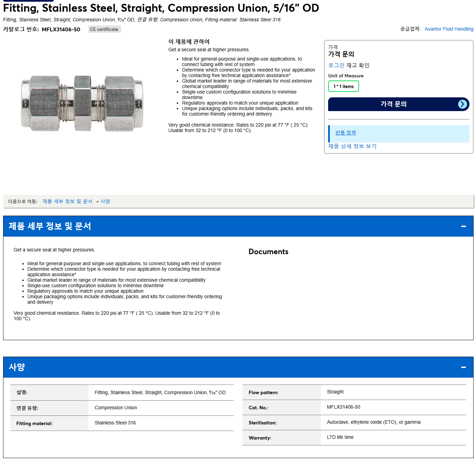Click the CE certificate badge
Image resolution: width=476 pixels, height=465 pixels.
[x=104, y=29]
